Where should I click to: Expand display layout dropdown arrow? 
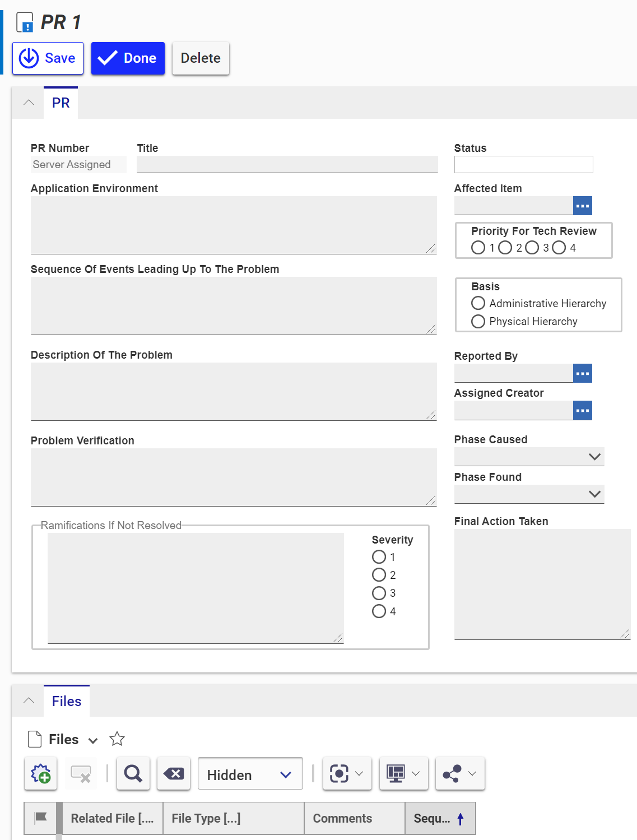point(416,774)
